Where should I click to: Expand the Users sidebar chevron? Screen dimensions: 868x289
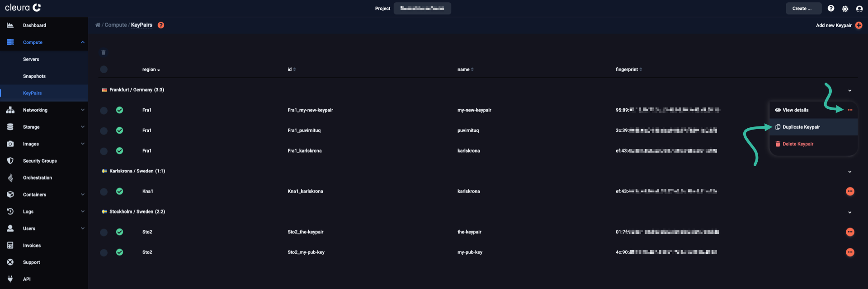[83, 228]
